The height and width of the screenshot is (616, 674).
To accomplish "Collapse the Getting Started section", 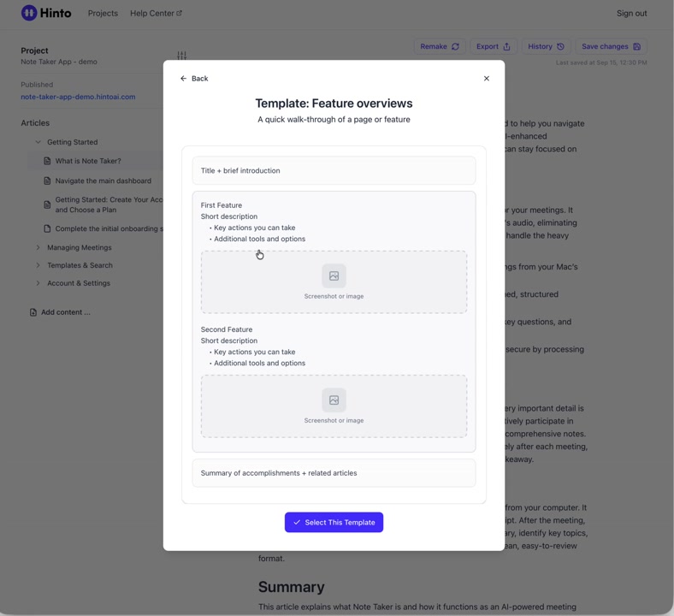I will [38, 142].
